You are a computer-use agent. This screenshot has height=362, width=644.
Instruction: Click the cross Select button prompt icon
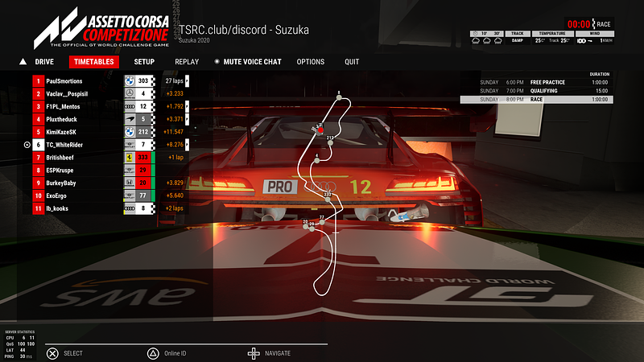point(52,353)
